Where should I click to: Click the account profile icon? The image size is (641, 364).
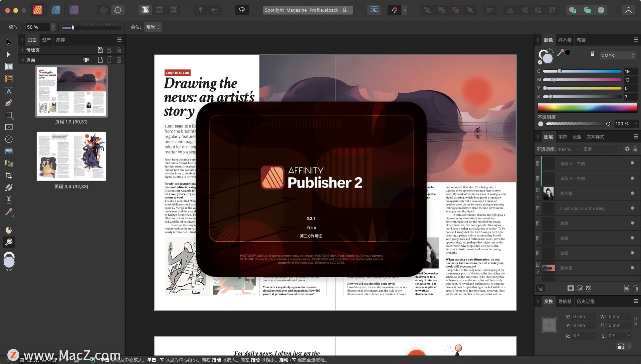tap(628, 10)
